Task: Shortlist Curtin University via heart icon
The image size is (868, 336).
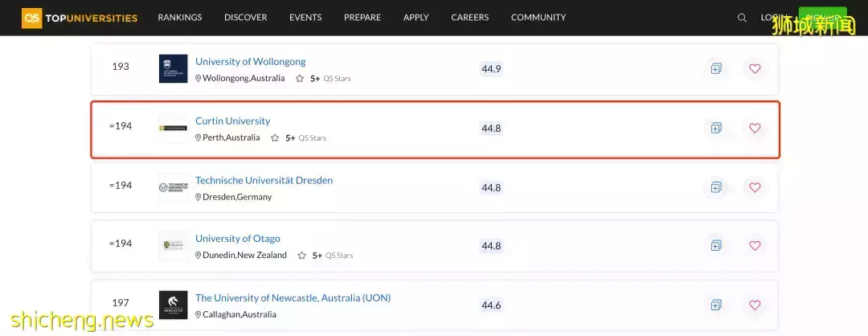Action: tap(755, 128)
